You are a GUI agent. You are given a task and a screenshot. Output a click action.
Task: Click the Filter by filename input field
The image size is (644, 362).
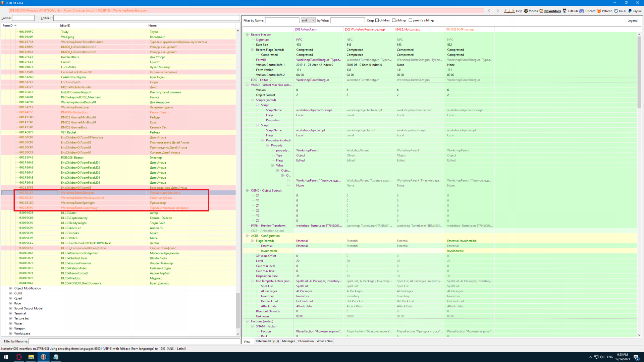(134, 341)
